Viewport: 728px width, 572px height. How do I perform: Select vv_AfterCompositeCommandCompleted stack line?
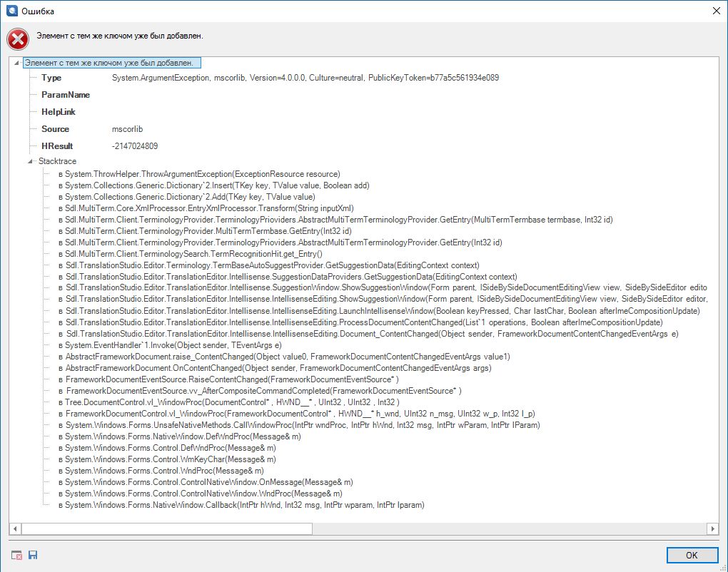click(260, 391)
